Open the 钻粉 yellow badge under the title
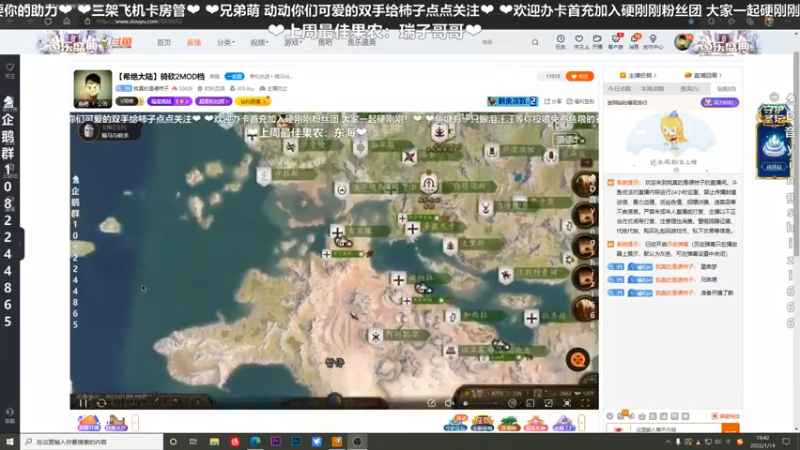The height and width of the screenshot is (450, 800). 253,102
